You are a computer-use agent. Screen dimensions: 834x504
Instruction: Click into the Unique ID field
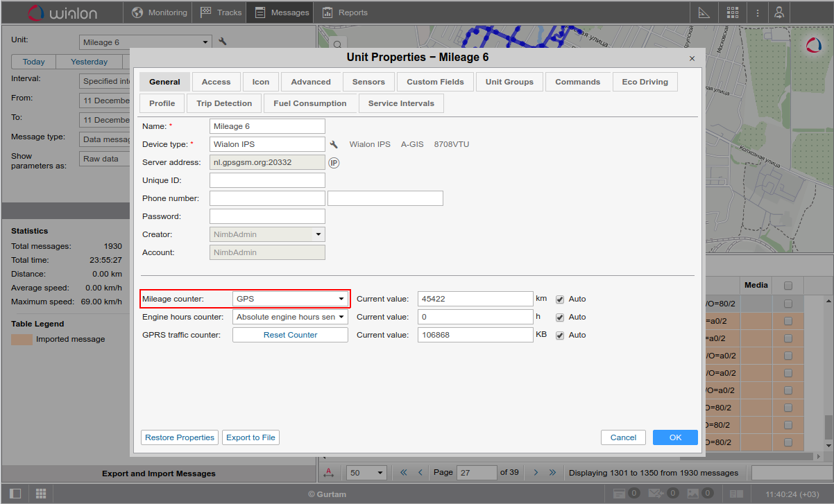pyautogui.click(x=267, y=180)
